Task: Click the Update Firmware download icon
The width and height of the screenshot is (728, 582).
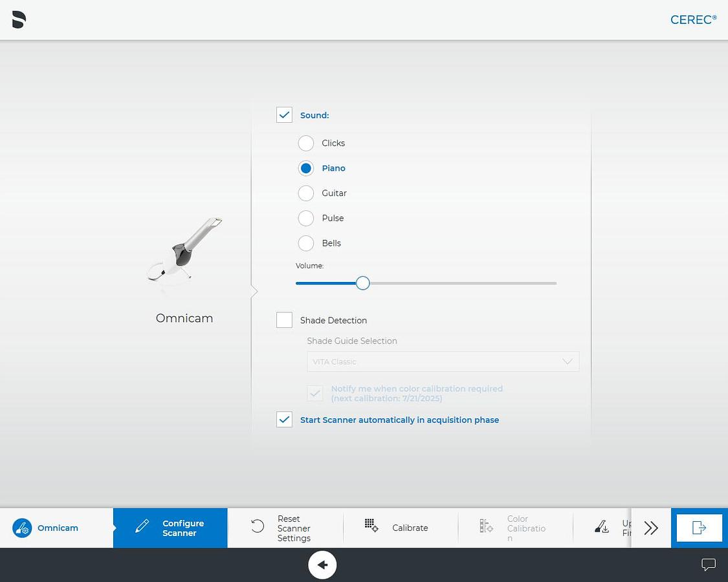Action: [x=601, y=528]
